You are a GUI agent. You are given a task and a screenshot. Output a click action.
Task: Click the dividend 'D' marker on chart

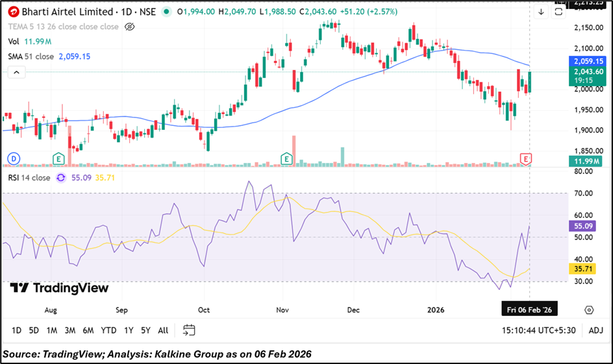pos(12,158)
